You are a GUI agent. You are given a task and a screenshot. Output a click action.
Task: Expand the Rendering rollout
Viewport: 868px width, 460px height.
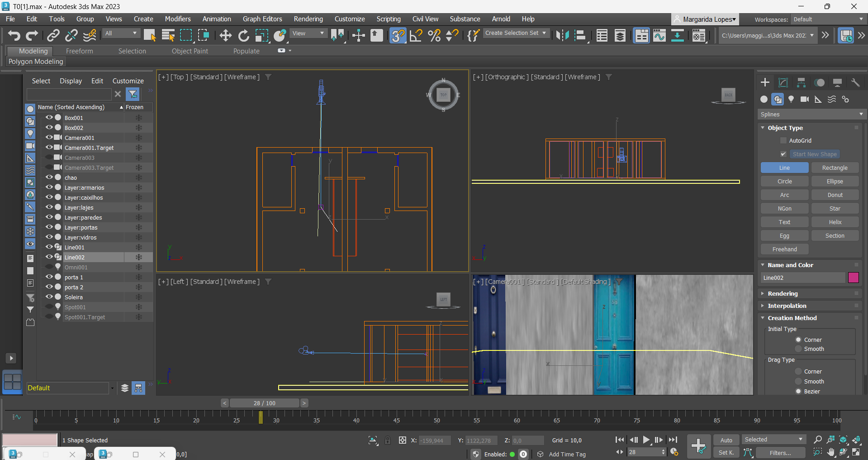(783, 294)
